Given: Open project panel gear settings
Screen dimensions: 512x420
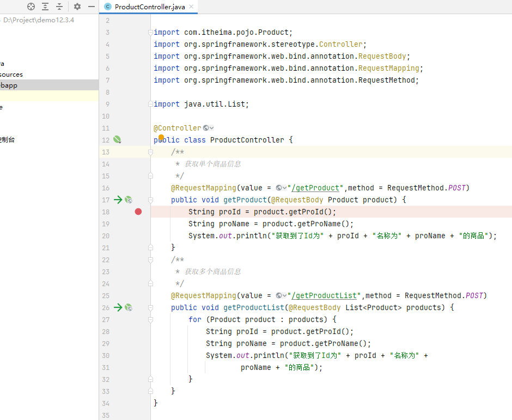Looking at the screenshot, I should [77, 7].
